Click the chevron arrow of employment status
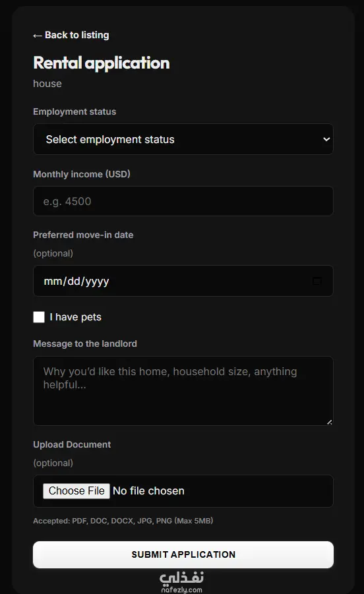Image resolution: width=364 pixels, height=594 pixels. pyautogui.click(x=326, y=139)
